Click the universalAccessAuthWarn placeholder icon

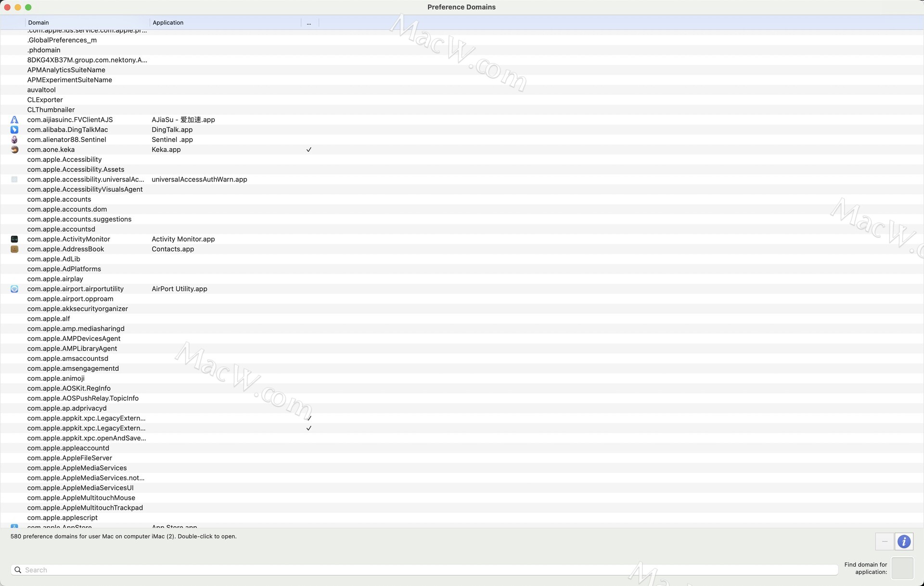pyautogui.click(x=14, y=180)
